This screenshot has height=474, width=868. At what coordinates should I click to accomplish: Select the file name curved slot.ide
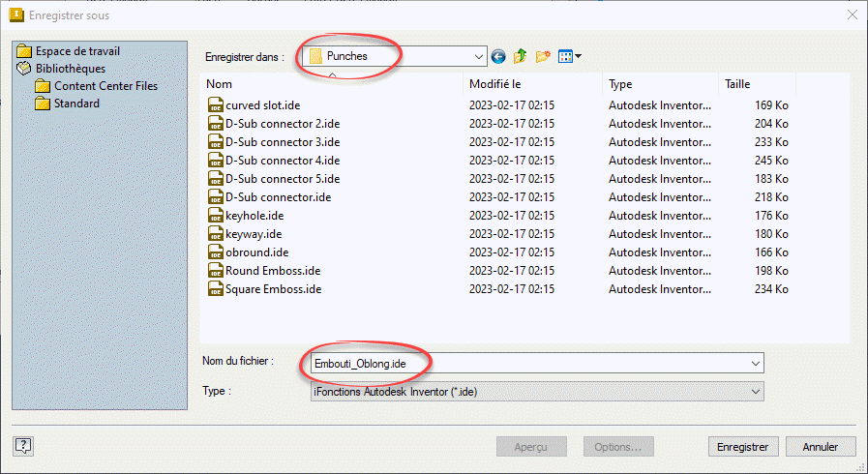point(263,105)
